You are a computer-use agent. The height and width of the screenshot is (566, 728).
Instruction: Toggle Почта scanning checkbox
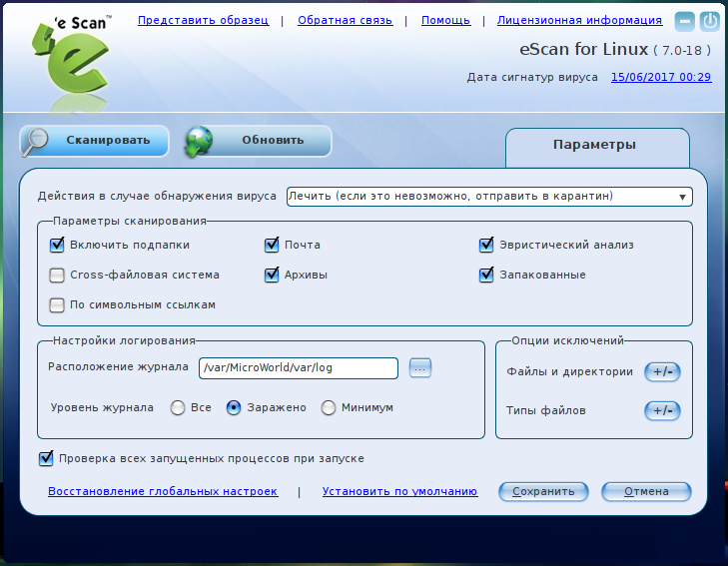[272, 245]
